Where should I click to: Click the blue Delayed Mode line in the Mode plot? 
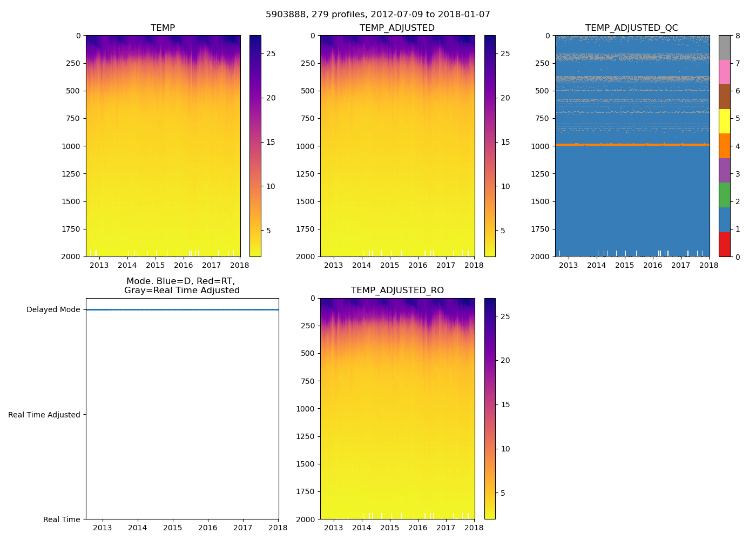click(182, 309)
